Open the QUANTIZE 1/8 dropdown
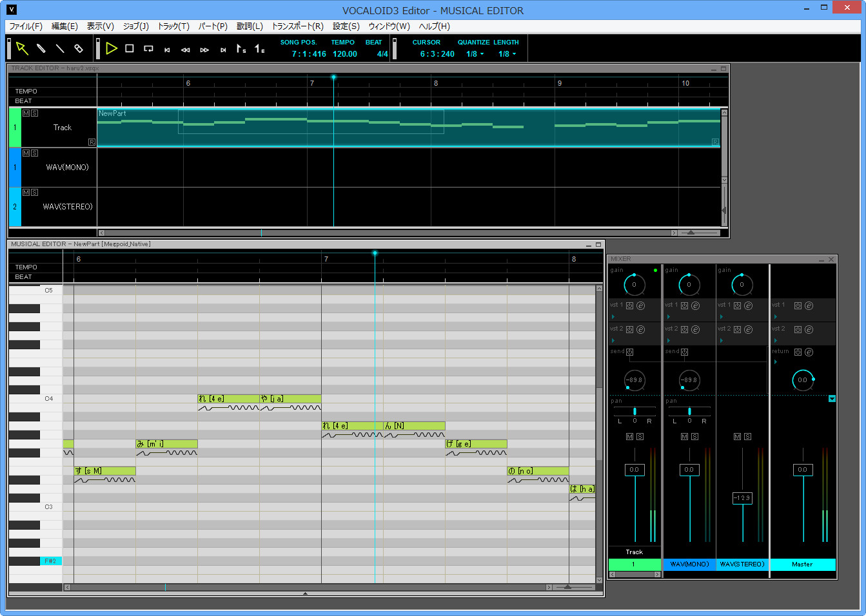The image size is (866, 616). [x=475, y=54]
